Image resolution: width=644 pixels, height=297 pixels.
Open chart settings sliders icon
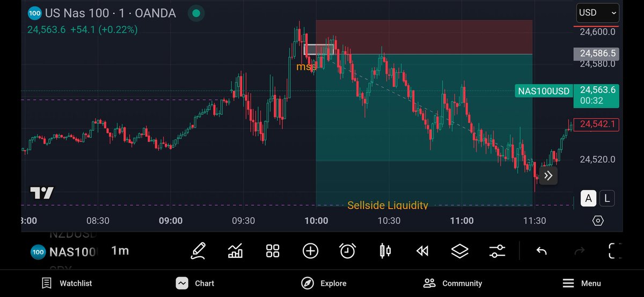(497, 251)
